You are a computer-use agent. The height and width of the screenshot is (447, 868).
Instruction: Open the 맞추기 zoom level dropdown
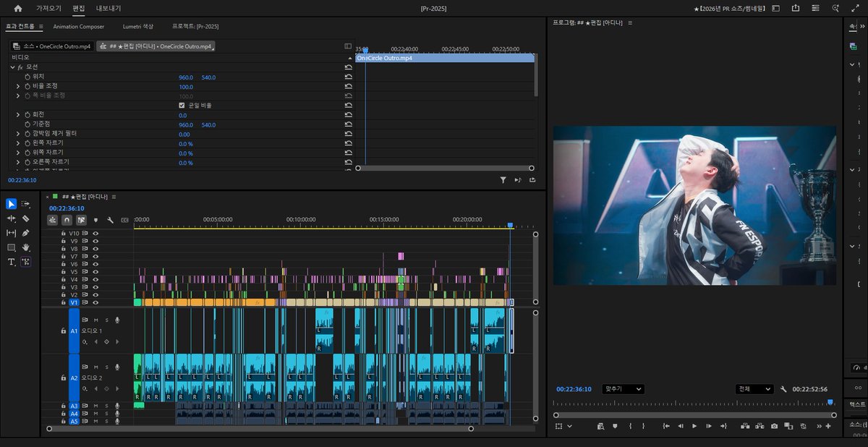[623, 388]
